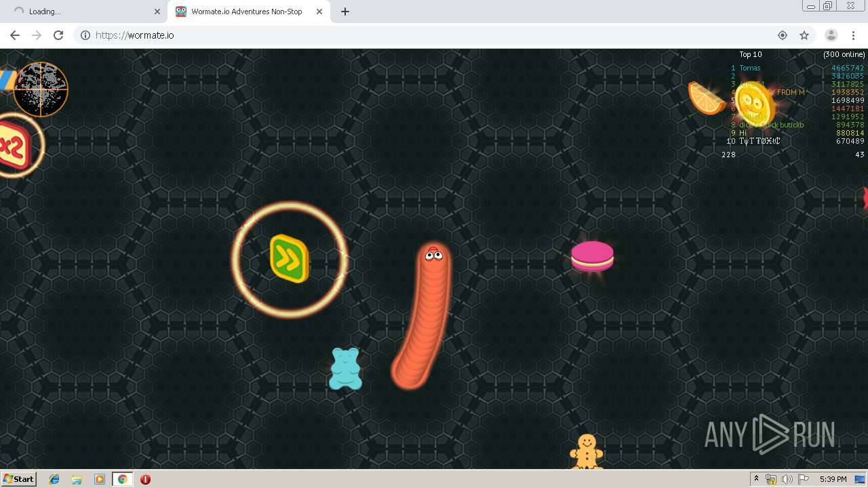Open the volume control in tray
The image size is (868, 488).
tap(787, 479)
